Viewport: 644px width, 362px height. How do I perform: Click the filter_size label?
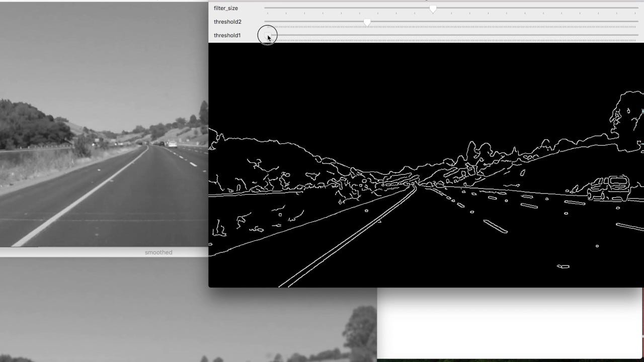tap(226, 9)
